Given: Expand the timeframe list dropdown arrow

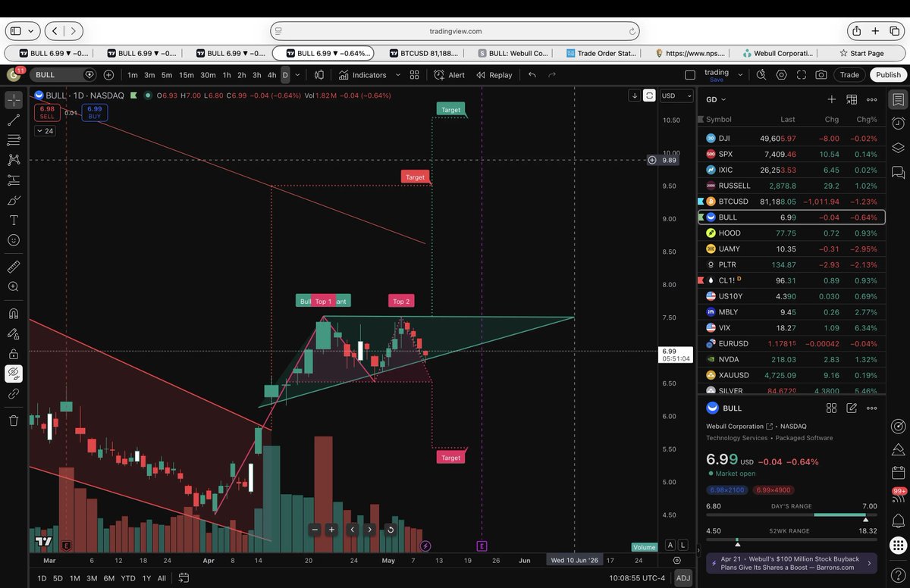Looking at the screenshot, I should click(x=297, y=75).
